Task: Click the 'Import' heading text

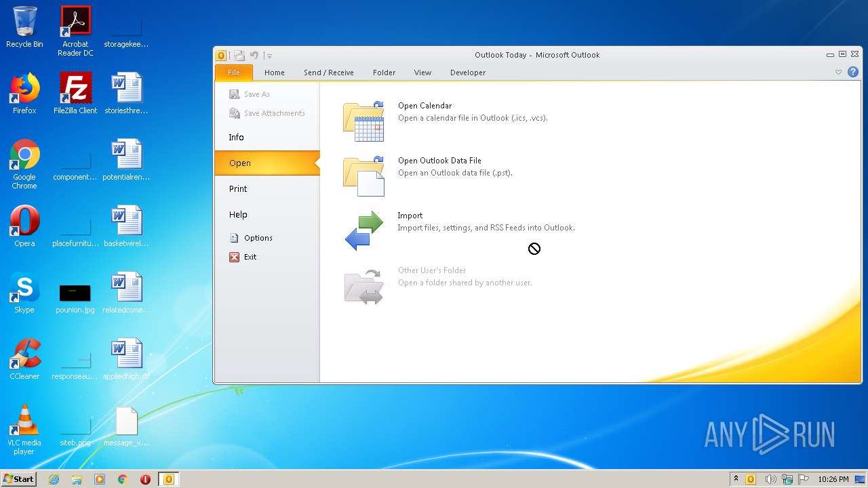Action: 410,216
